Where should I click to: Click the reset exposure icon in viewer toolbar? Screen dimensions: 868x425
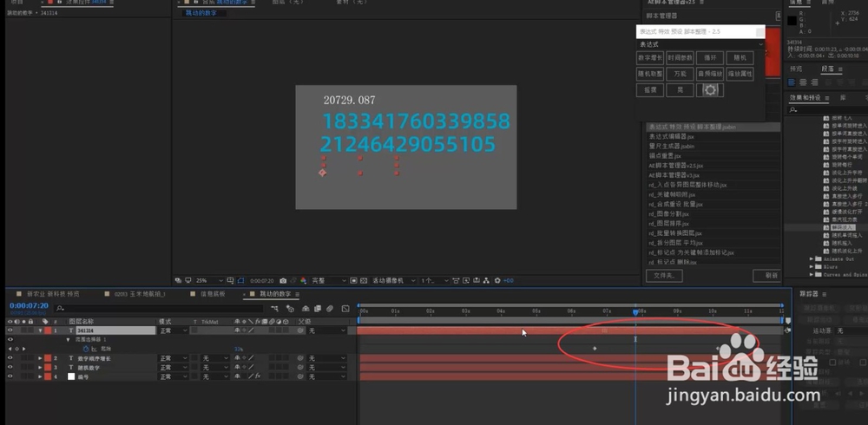(x=497, y=280)
